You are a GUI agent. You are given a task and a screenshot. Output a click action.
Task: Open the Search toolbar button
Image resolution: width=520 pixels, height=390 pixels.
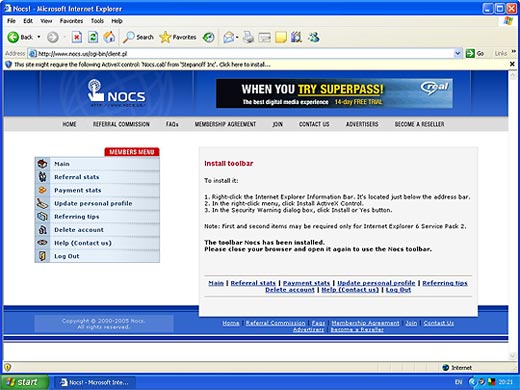138,37
